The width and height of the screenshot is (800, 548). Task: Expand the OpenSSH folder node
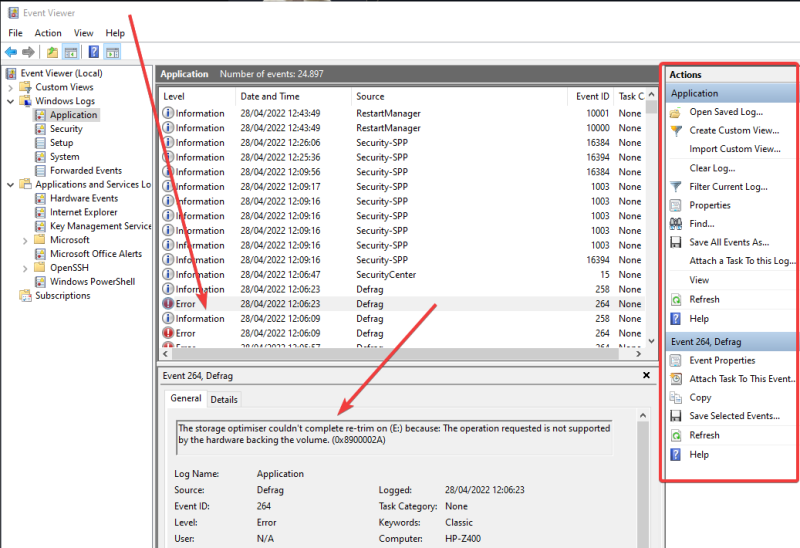[x=26, y=268]
